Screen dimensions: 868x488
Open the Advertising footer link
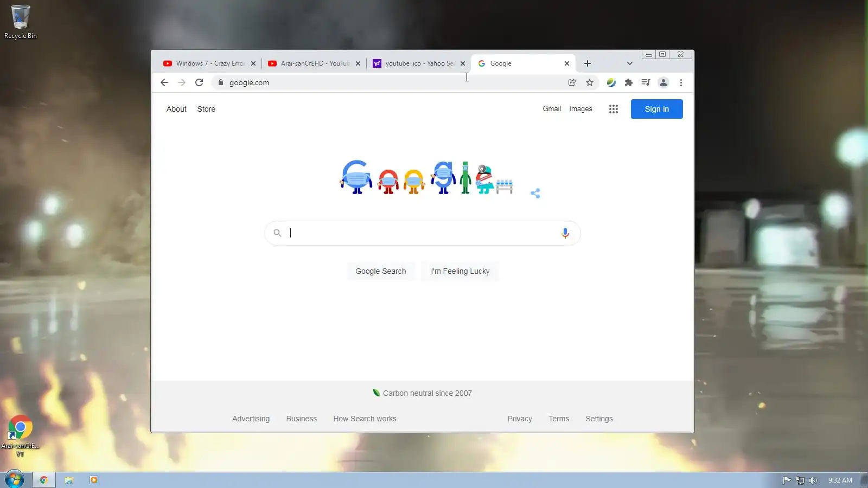click(251, 419)
